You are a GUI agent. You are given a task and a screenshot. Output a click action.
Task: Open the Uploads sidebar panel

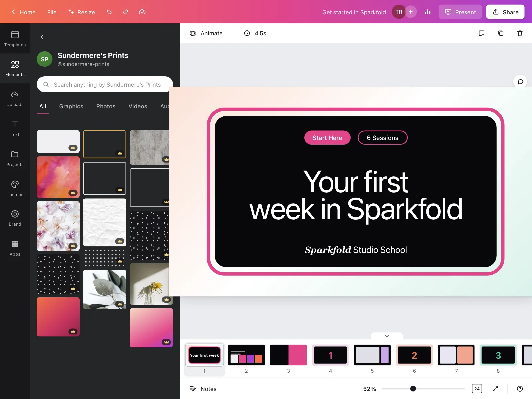(x=15, y=98)
